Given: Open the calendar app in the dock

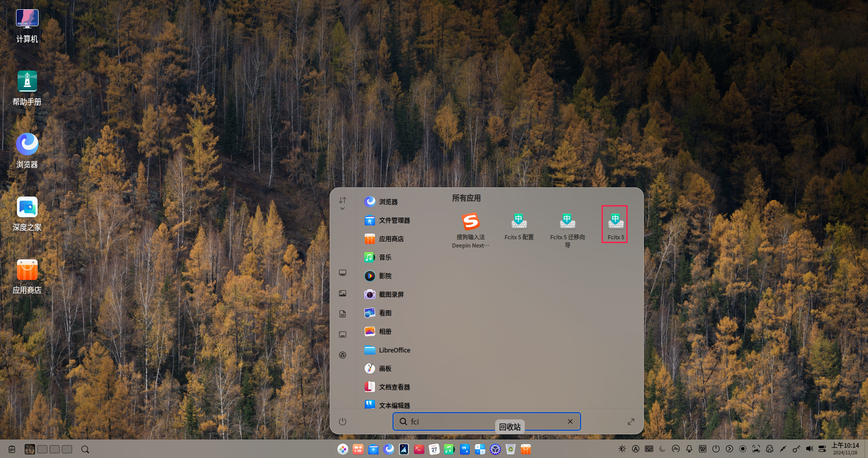Looking at the screenshot, I should pyautogui.click(x=434, y=449).
